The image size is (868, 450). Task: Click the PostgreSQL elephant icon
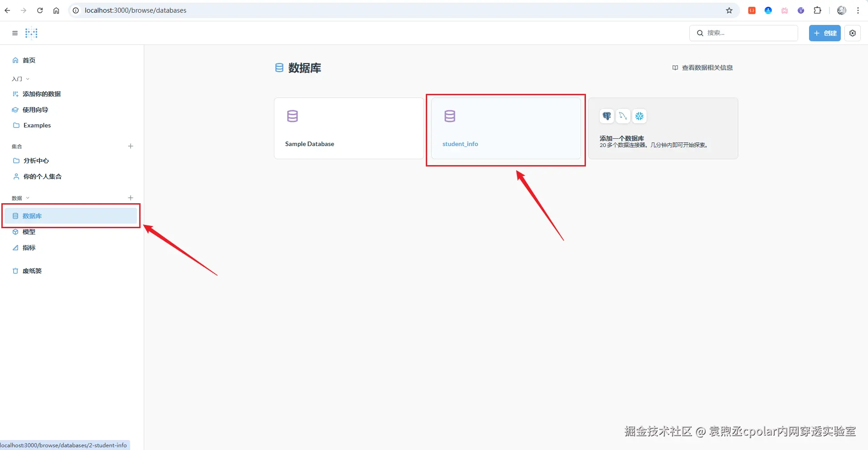(x=607, y=116)
